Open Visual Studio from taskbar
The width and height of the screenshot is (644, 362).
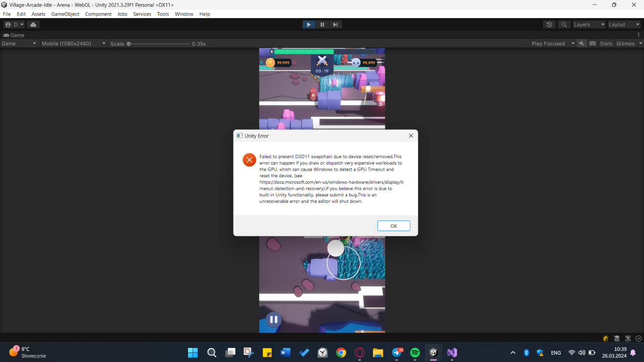(452, 352)
